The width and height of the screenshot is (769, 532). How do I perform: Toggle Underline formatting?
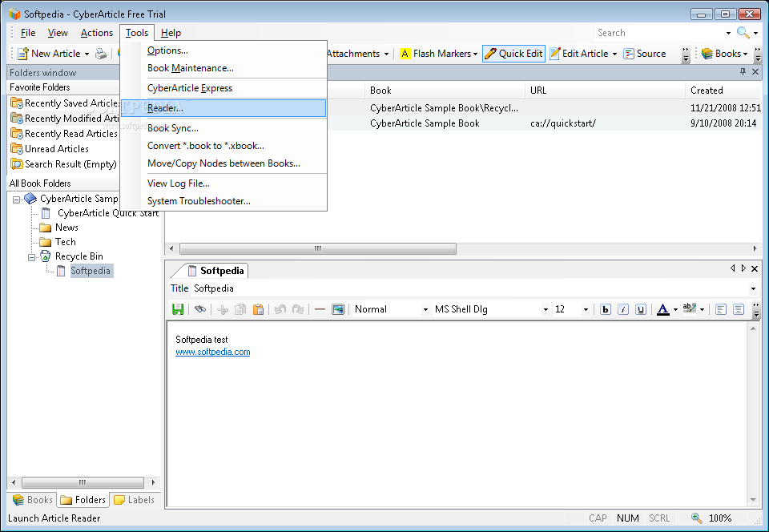coord(641,309)
